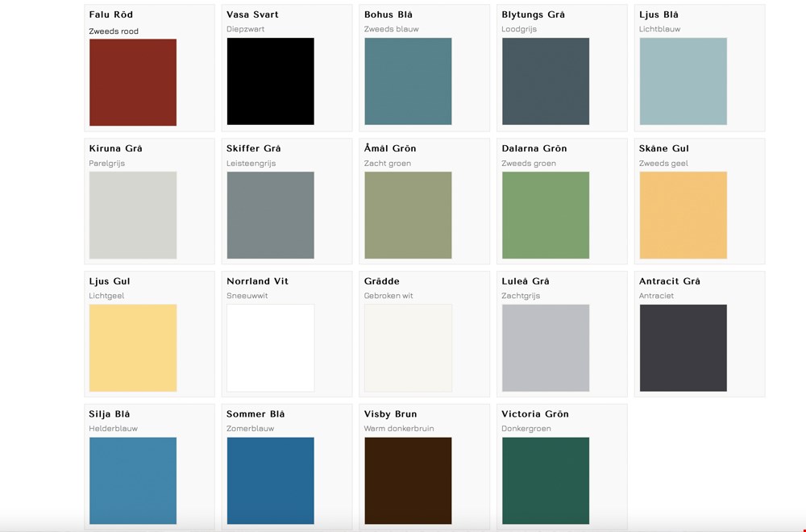
Task: Select the Blytungs Grå lead grey swatch
Action: (x=546, y=81)
